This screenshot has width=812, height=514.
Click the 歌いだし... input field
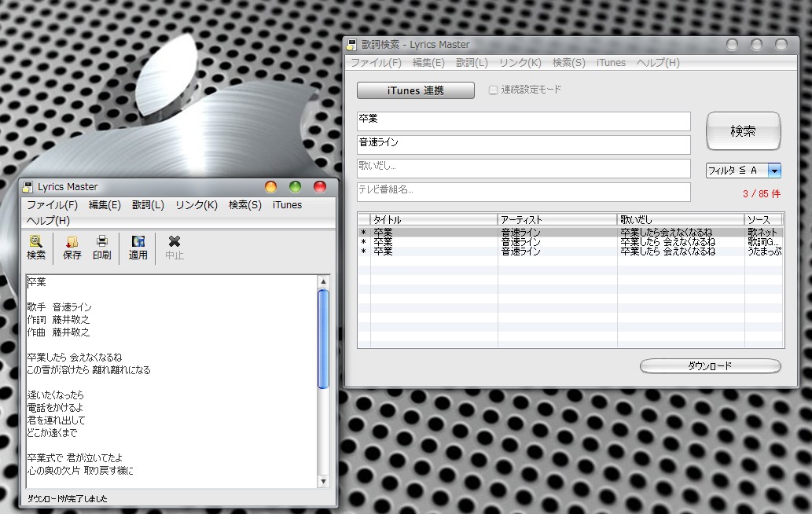pos(524,169)
